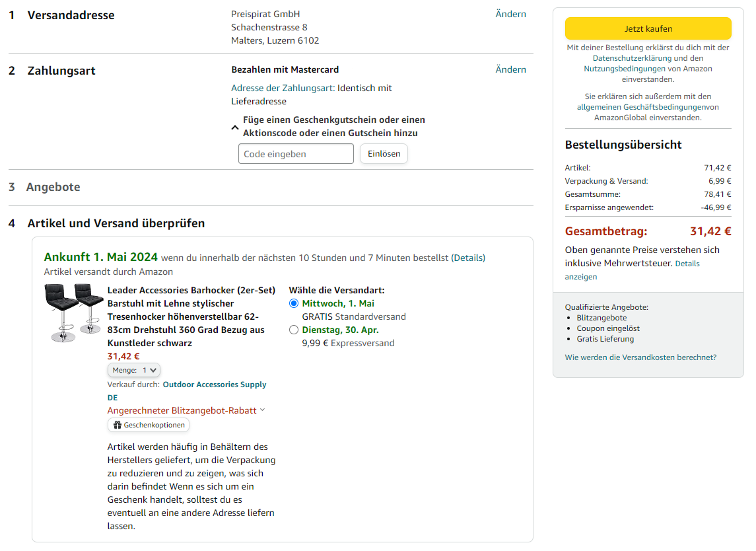Click Wie werden die Versandkosten berechnet?

640,357
